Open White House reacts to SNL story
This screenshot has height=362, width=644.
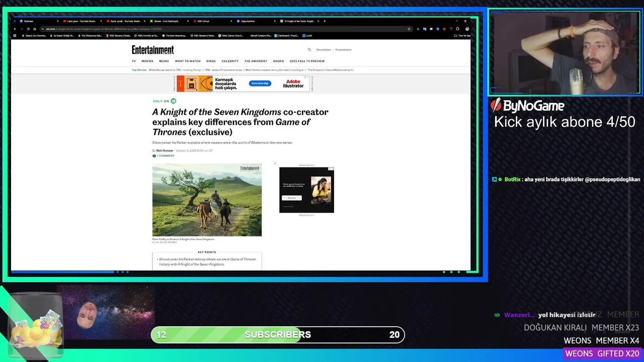(175, 70)
